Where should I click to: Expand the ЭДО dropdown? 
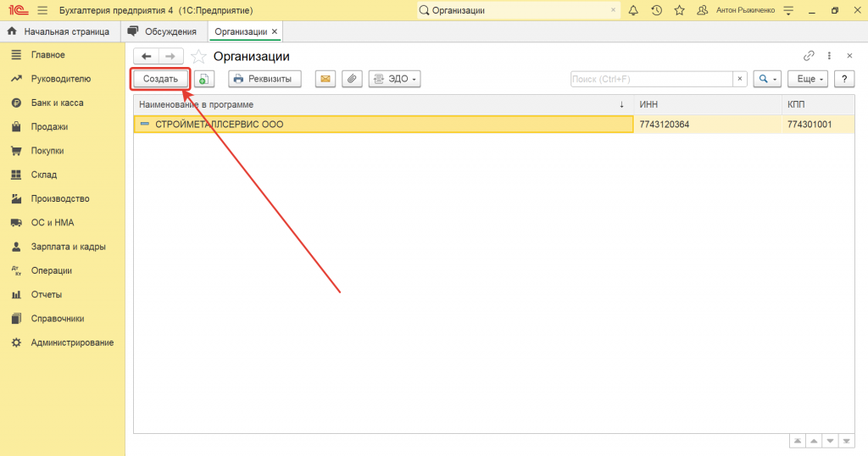pos(395,79)
